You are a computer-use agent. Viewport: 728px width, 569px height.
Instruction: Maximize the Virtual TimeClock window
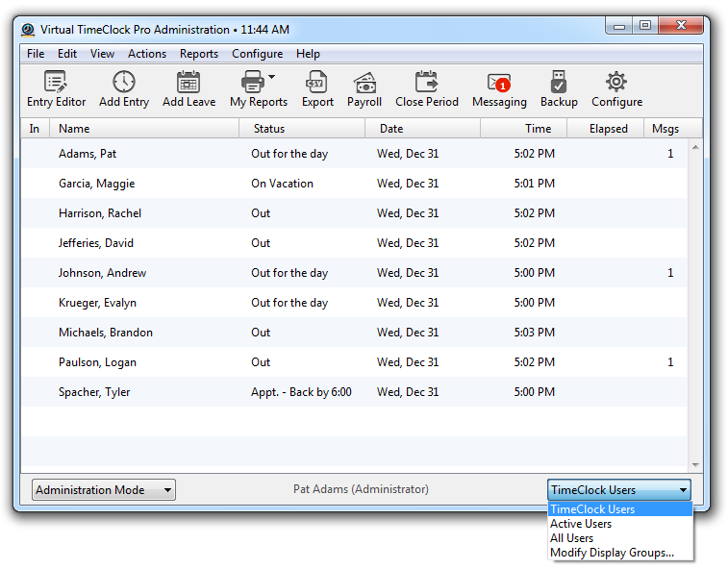coord(644,26)
